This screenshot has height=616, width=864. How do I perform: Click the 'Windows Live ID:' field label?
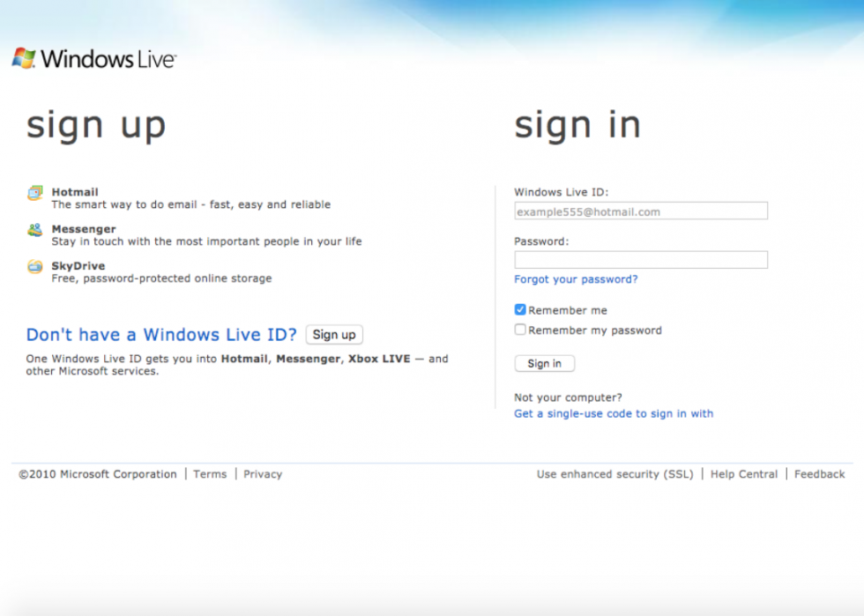(561, 192)
